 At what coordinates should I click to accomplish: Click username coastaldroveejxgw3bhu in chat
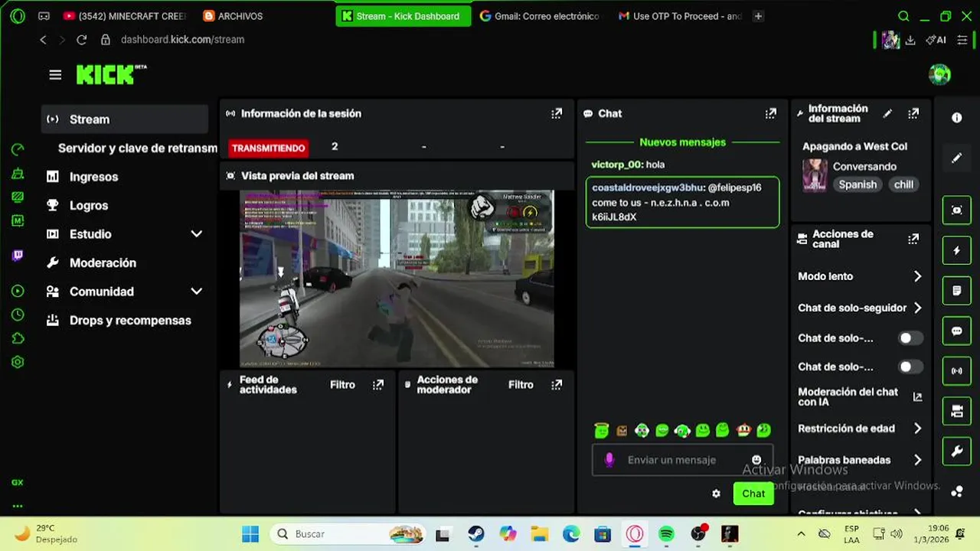(647, 187)
